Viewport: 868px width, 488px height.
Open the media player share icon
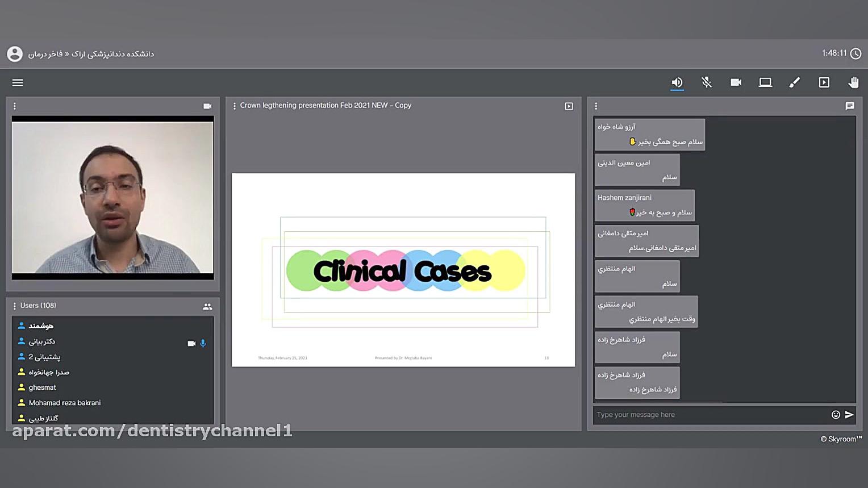tap(824, 83)
